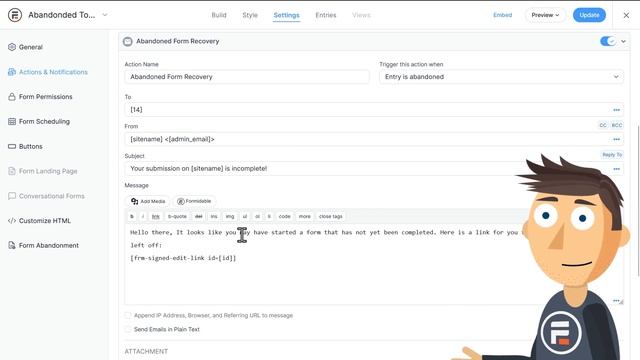Select General in the settings sidebar
This screenshot has width=640, height=360.
pyautogui.click(x=31, y=47)
